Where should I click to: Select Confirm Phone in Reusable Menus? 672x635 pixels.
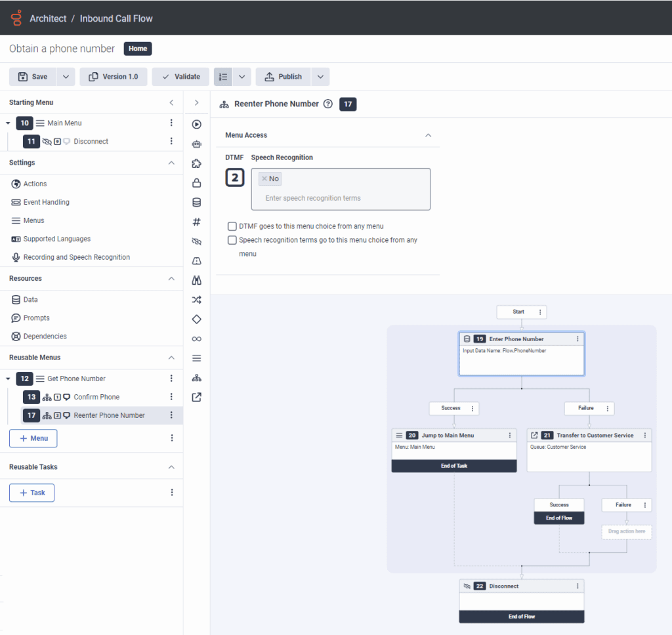pos(96,397)
